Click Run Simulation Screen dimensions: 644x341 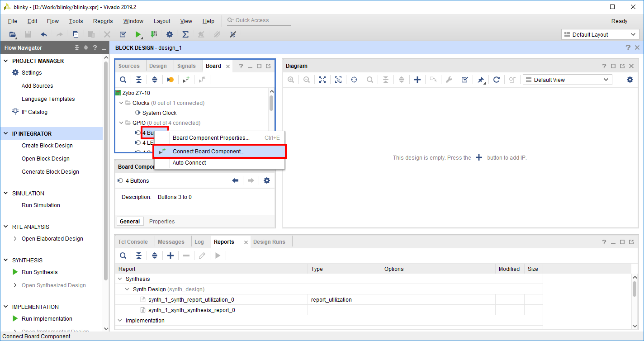click(x=41, y=205)
